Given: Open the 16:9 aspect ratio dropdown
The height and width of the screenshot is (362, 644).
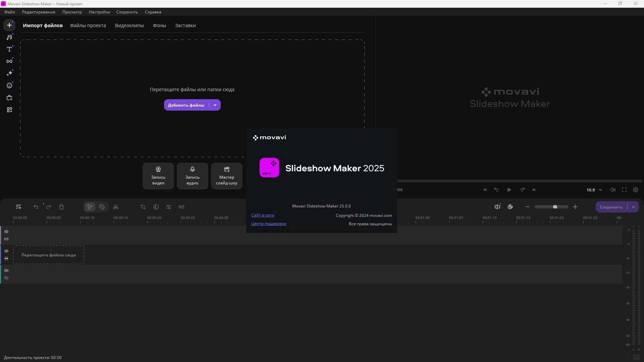Looking at the screenshot, I should [594, 190].
